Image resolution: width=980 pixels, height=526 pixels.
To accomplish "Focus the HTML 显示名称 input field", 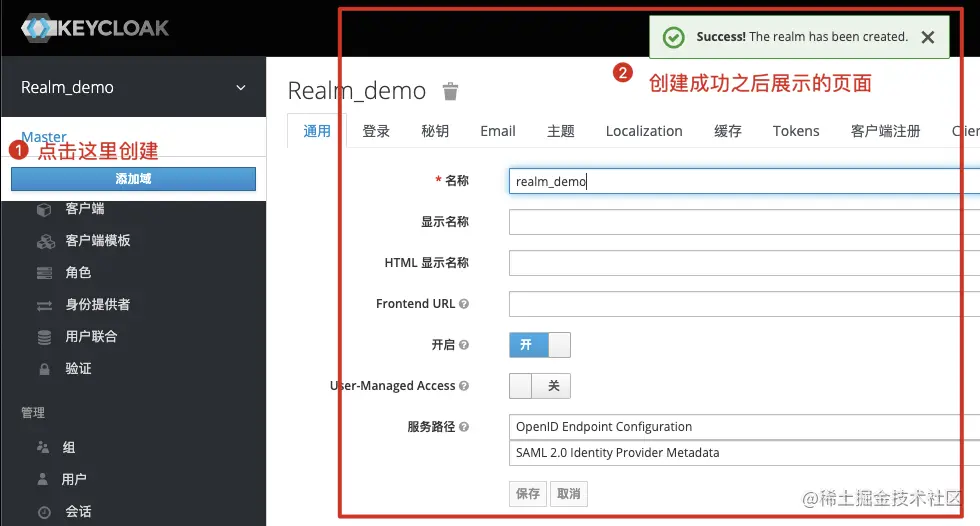I will 744,263.
